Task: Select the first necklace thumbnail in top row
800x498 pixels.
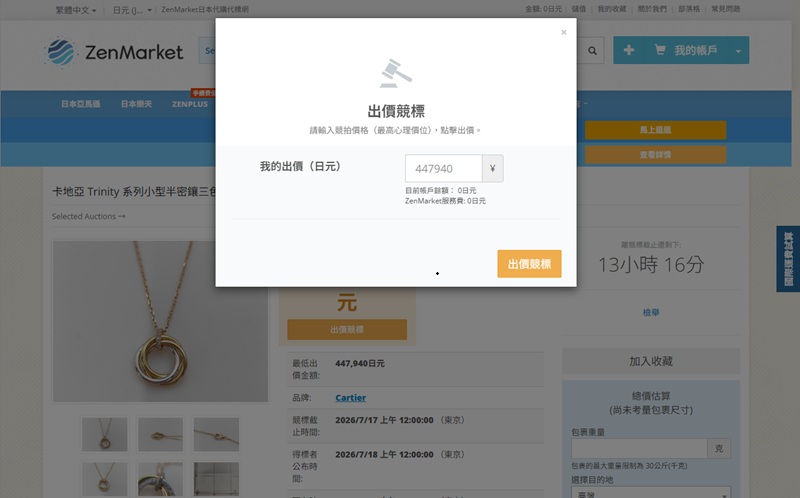Action: click(105, 434)
